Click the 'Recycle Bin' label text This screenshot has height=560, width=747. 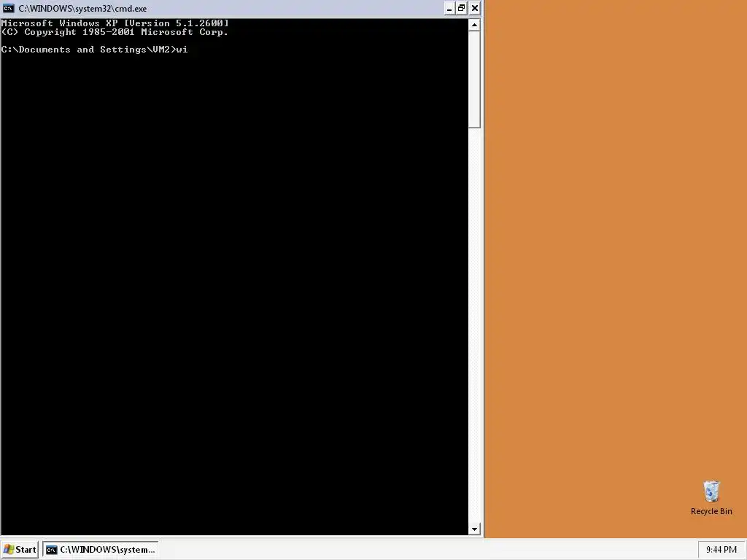click(711, 511)
